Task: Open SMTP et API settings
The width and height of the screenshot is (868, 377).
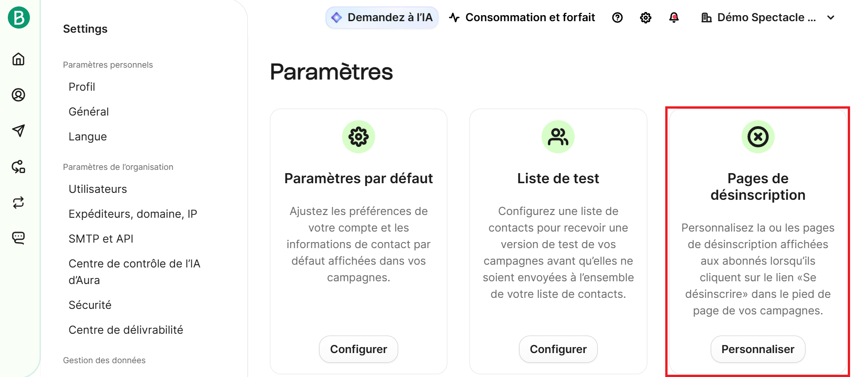Action: (x=101, y=239)
